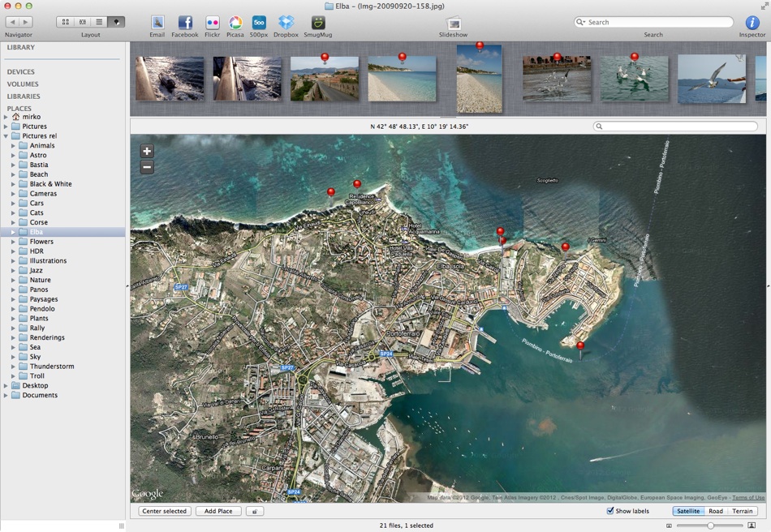Click the Add Place button
This screenshot has width=771, height=532.
point(218,511)
